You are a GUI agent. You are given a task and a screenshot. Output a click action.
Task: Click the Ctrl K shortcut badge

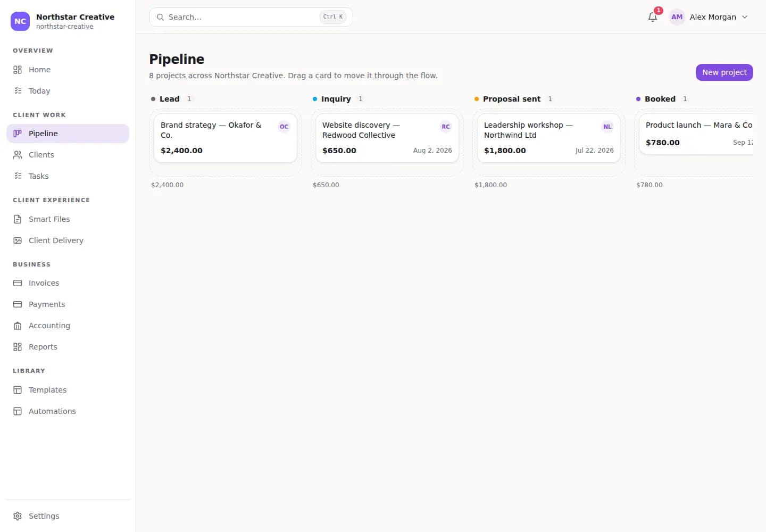point(333,17)
